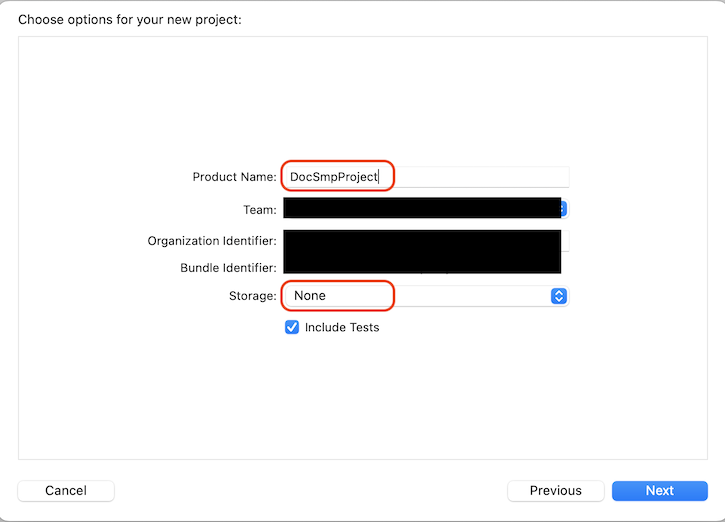
Task: Click the Bundle Identifier value
Action: click(x=421, y=266)
